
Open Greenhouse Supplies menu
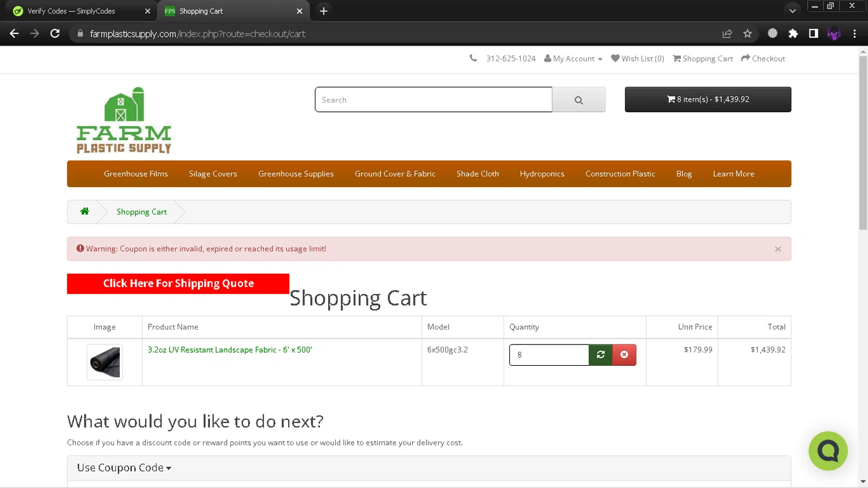pos(296,174)
